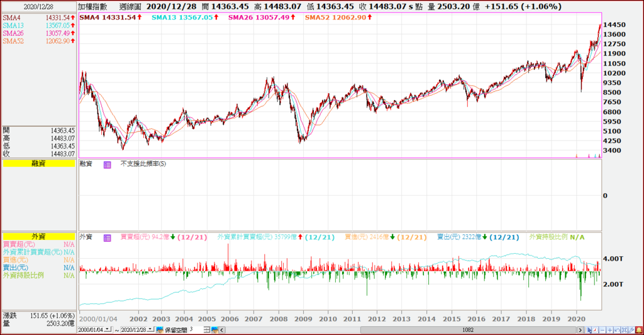Click the icon left of 保留空間 label
This screenshot has width=644, height=335.
click(160, 330)
